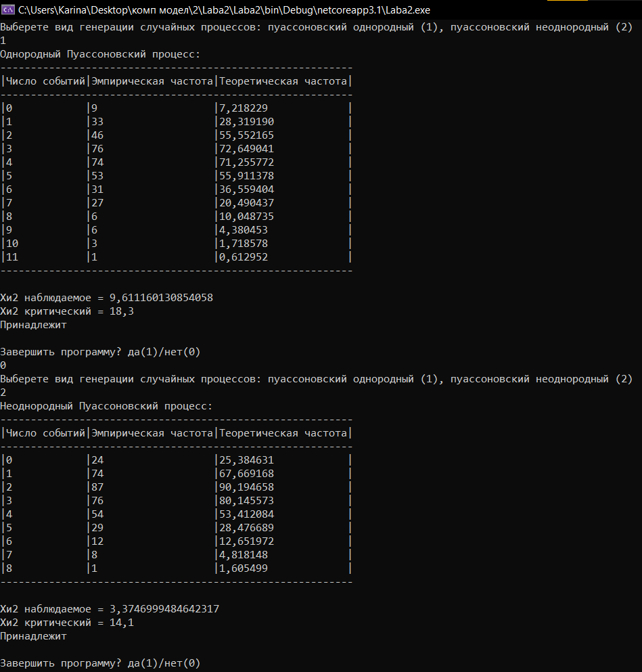This screenshot has width=642, height=672.
Task: Click theoretical frequency value 72,649041
Action: pos(247,149)
